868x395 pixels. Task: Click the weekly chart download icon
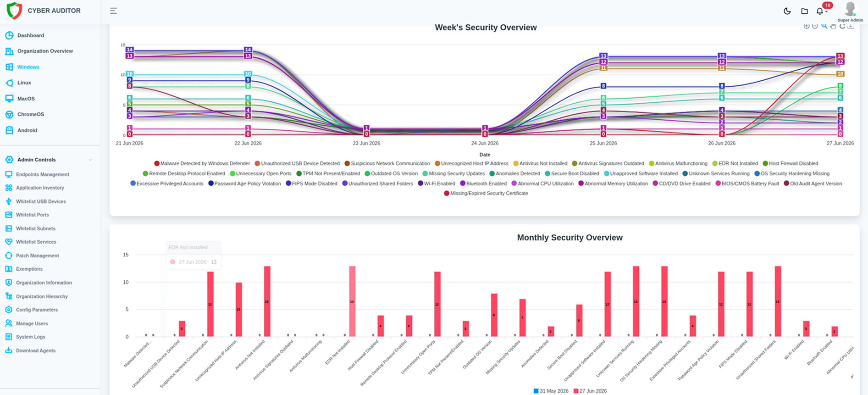point(851,26)
